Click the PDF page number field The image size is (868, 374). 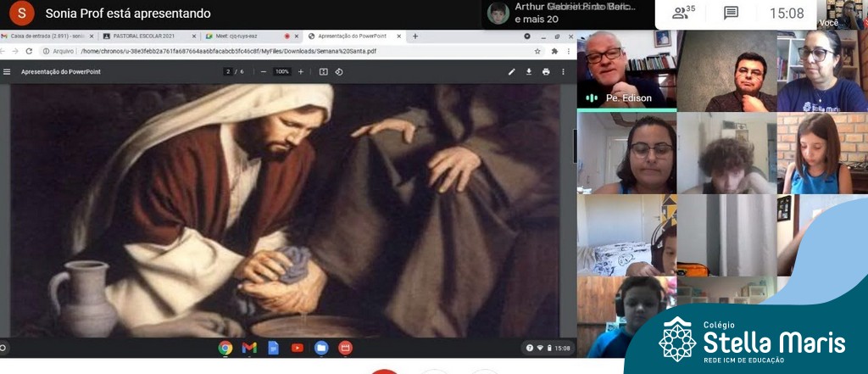point(229,72)
